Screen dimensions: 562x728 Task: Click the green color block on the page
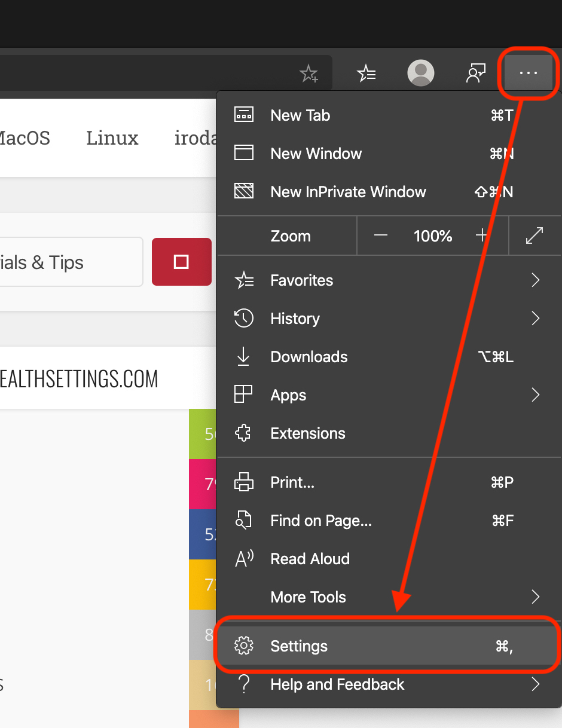click(202, 434)
